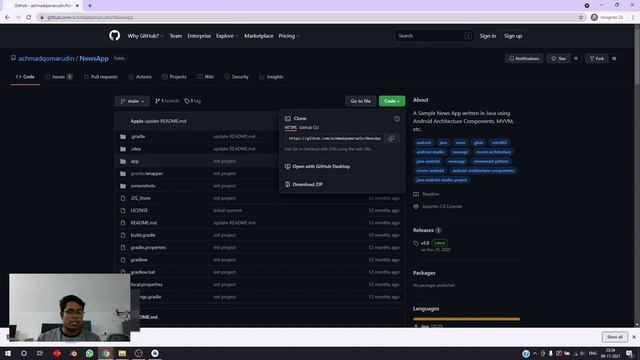Screen dimensions: 640x360
Task: Click the page vertical scrollbar
Action: tap(637, 176)
